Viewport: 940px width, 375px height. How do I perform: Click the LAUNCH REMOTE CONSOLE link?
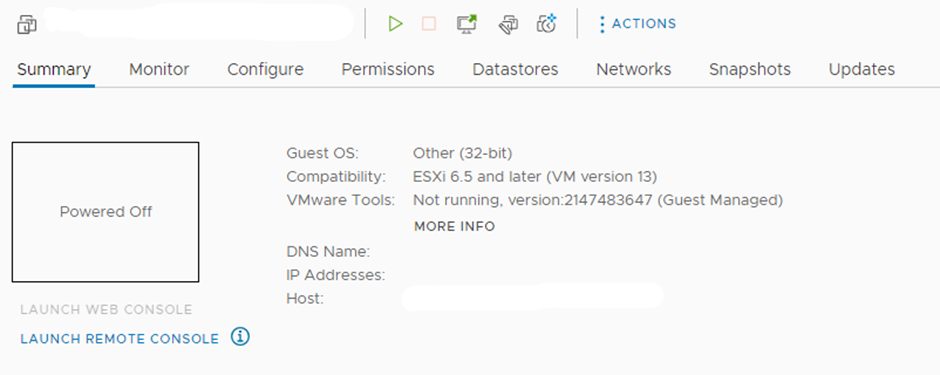[120, 339]
